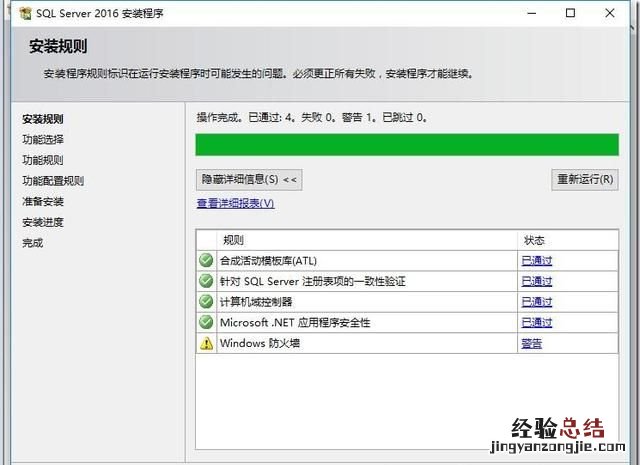640x465 pixels.
Task: Select 安装规则 step in the sidebar
Action: click(x=43, y=119)
